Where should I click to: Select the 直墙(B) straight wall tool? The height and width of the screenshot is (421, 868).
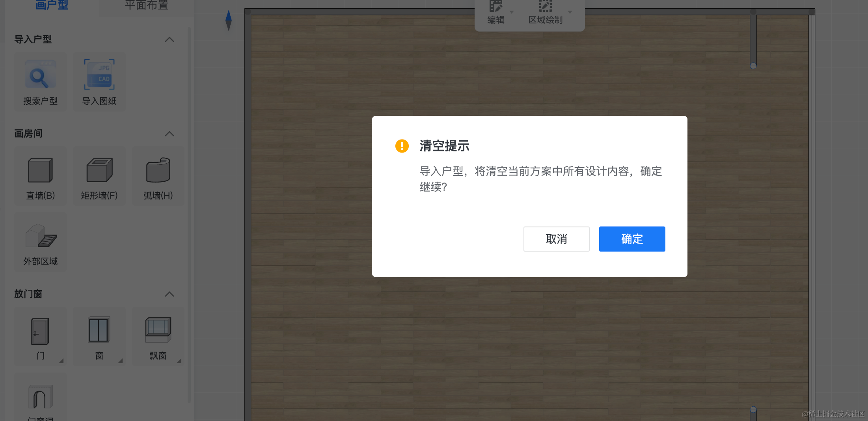pyautogui.click(x=40, y=176)
